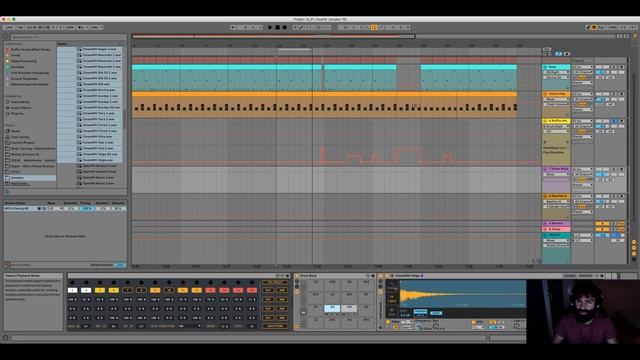Screen dimensions: 640x360
Task: Click the Tap tempo button
Action: [x=20, y=27]
